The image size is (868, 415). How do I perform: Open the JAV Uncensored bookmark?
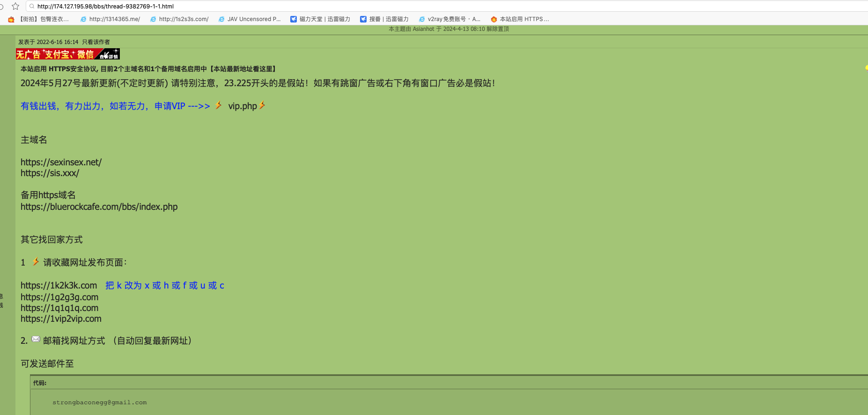click(250, 19)
